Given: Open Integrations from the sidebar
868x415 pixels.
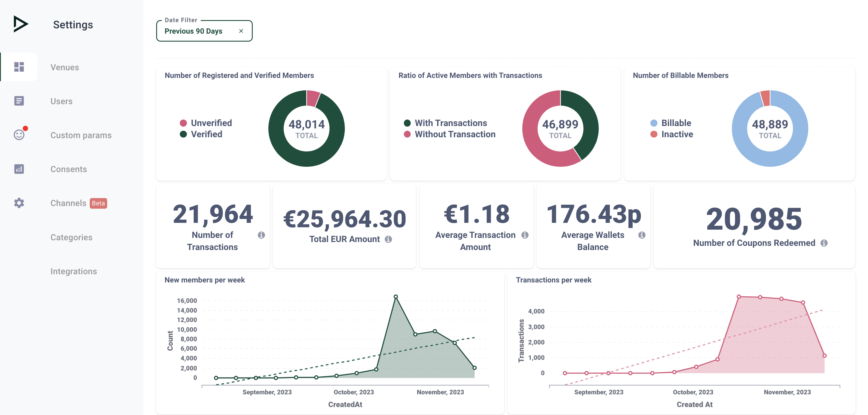Looking at the screenshot, I should coord(74,271).
